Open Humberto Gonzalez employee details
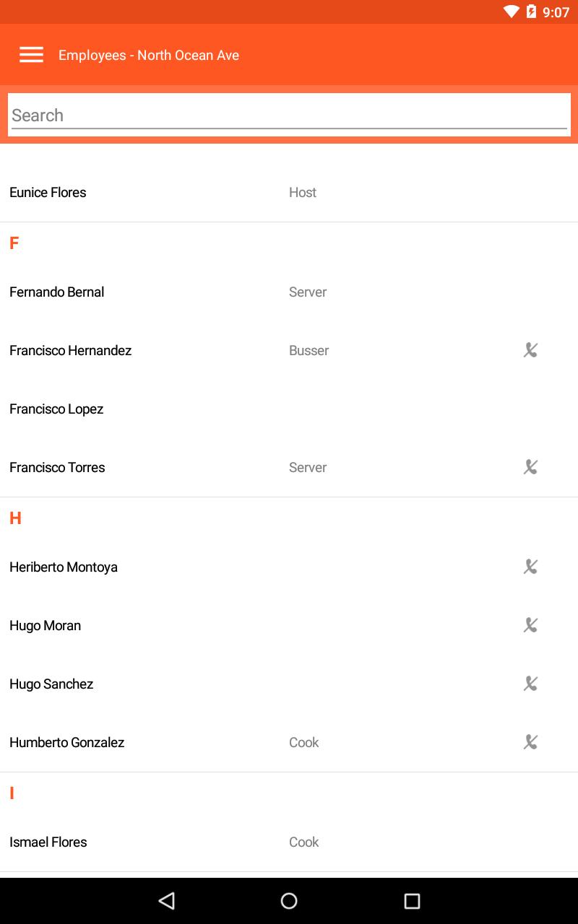This screenshot has height=924, width=578. pos(67,743)
